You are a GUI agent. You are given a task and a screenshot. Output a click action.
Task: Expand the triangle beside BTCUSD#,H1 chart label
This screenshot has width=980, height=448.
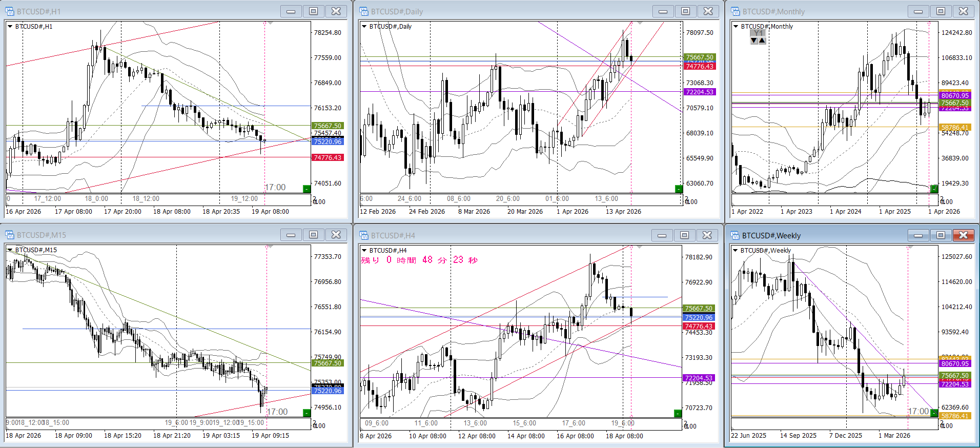10,27
